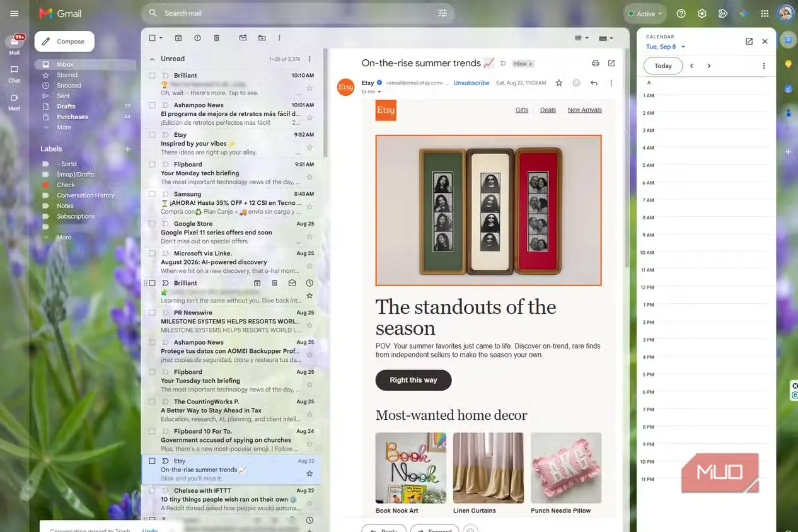The image size is (798, 532).
Task: Open the Active status dropdown
Action: [x=644, y=13]
